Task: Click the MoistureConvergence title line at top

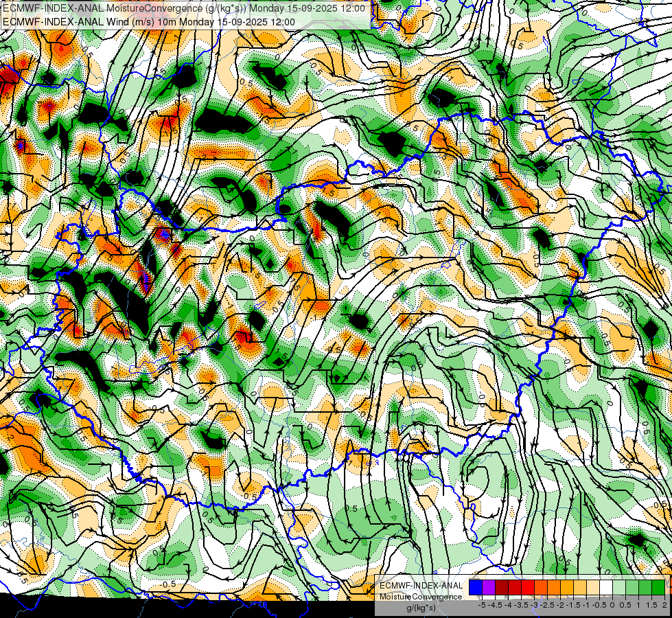Action: (x=184, y=8)
